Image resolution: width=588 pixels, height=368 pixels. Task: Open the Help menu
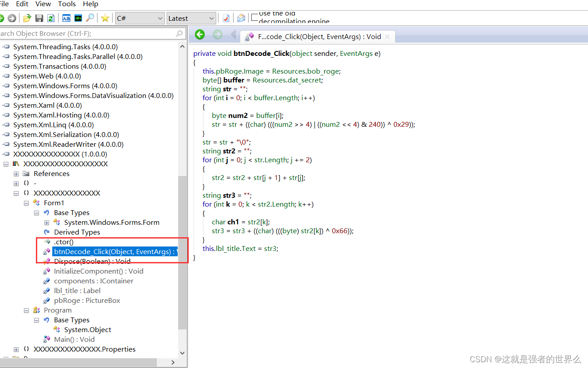[90, 4]
